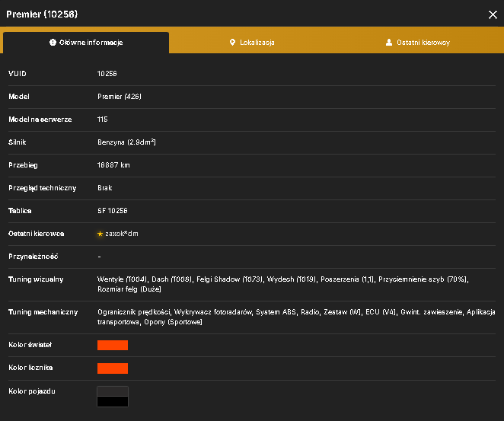The image size is (504, 421).
Task: Click the mileage value 16887 km
Action: [113, 165]
